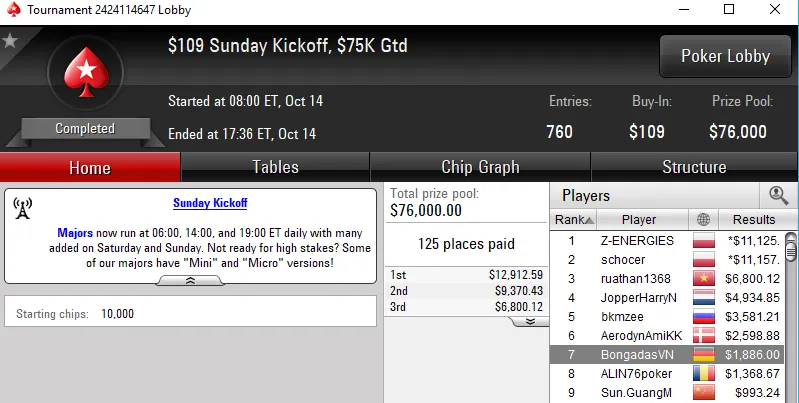Click Germany flag beside BongadasVN
The height and width of the screenshot is (403, 799).
704,355
